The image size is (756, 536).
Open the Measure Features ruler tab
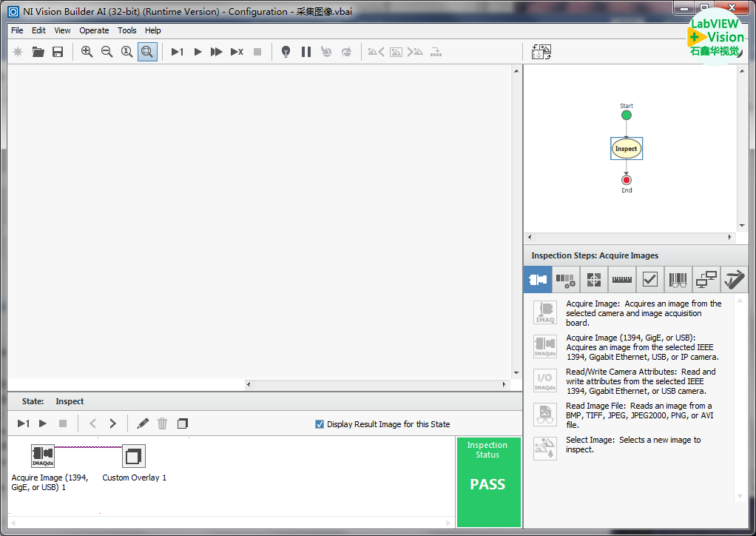(x=621, y=280)
